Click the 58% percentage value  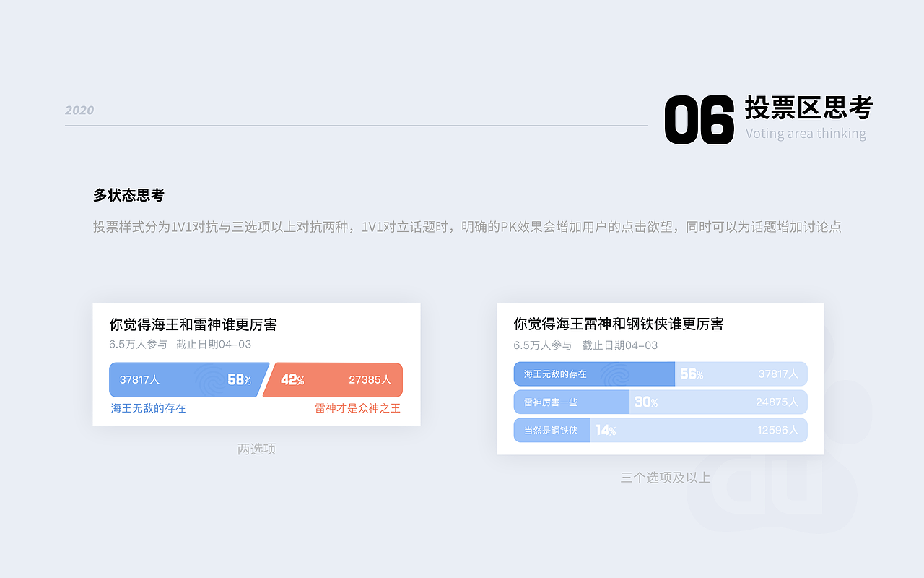tap(240, 380)
